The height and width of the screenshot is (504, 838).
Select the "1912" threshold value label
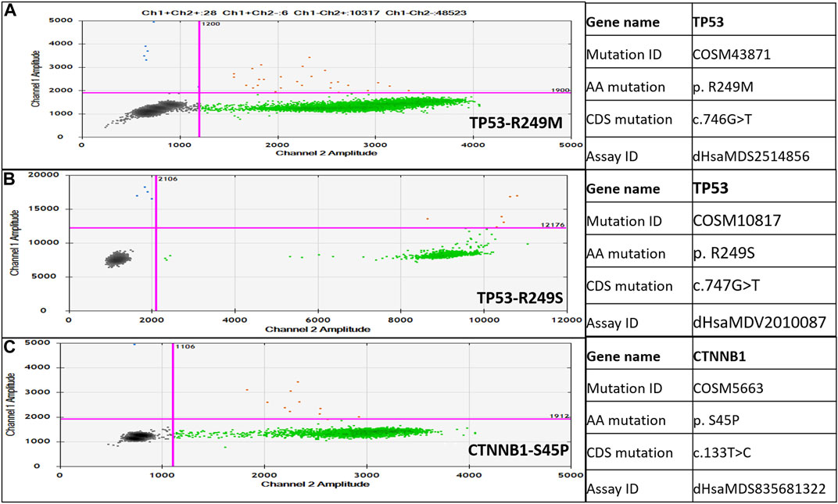coord(560,415)
